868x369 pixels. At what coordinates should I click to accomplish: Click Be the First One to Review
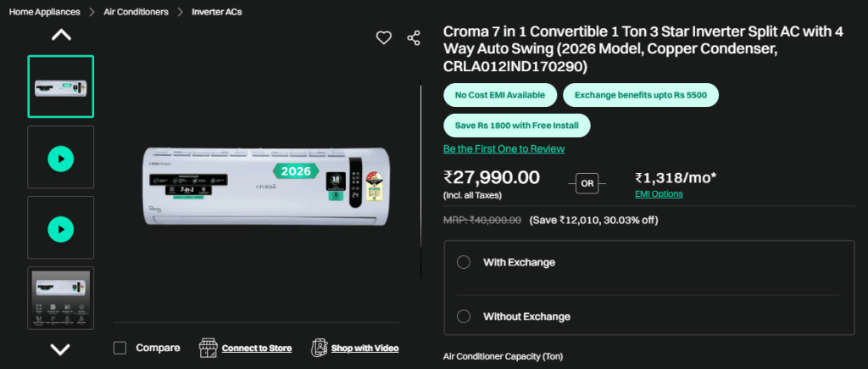point(504,148)
